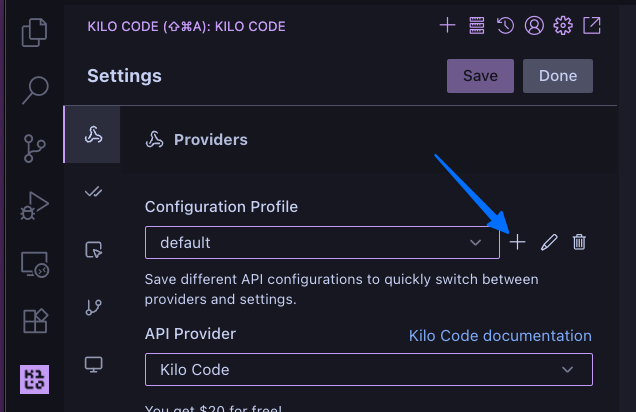Open the Explorer files icon in activity bar
This screenshot has height=412, width=636.
click(x=35, y=31)
